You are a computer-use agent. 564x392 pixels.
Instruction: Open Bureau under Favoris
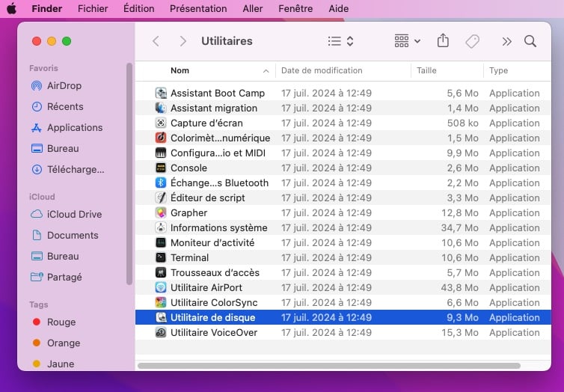tap(55, 149)
